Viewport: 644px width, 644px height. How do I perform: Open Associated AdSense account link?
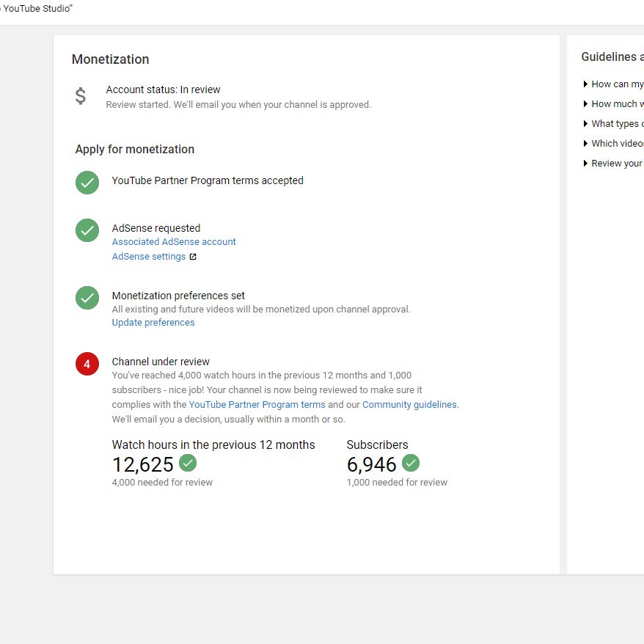pos(174,242)
